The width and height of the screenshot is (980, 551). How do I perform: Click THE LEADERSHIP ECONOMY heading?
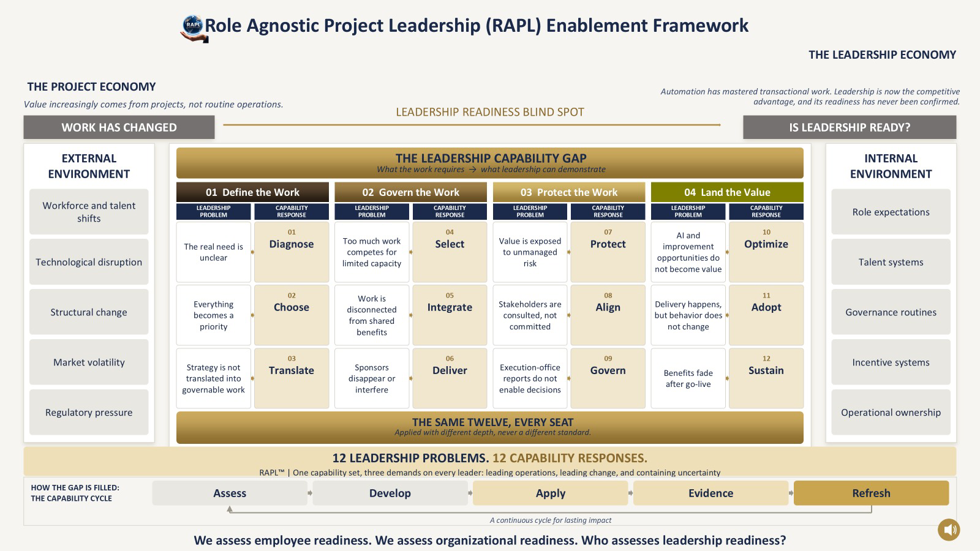[x=882, y=55]
